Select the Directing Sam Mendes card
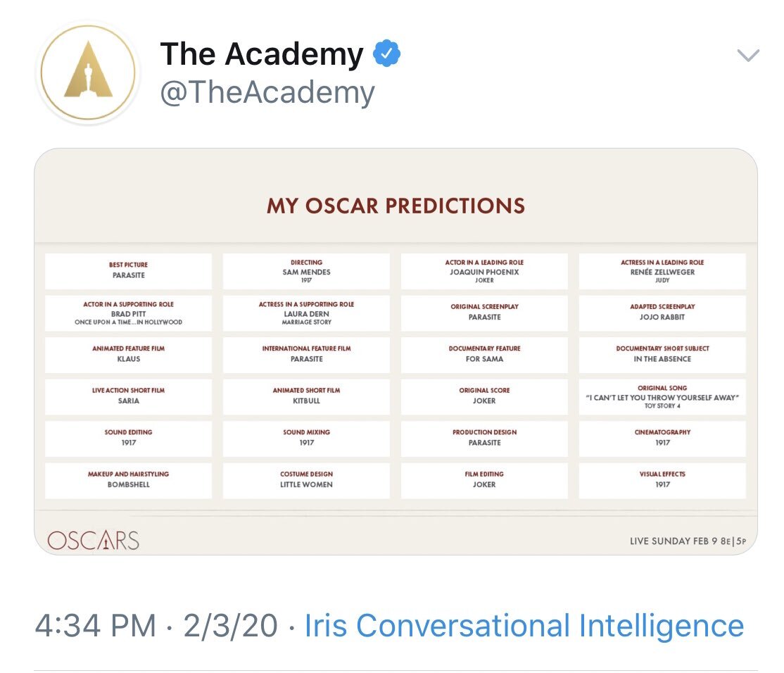Viewport: 784px width, 673px height. (x=306, y=271)
